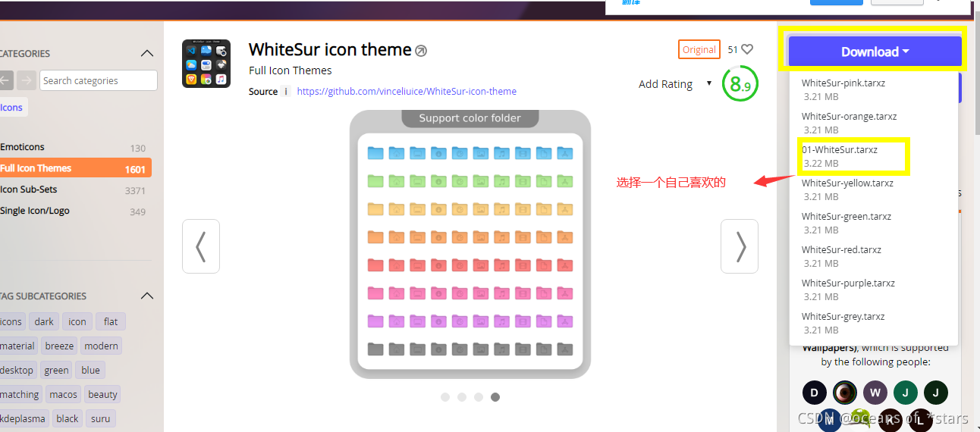
Task: Like the theme with the heart icon
Action: pos(747,49)
